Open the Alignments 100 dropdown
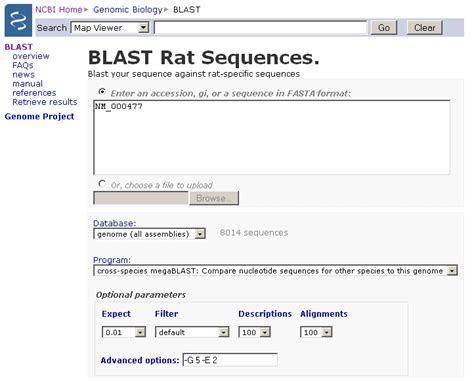This screenshot has width=474, height=381. pos(316,332)
